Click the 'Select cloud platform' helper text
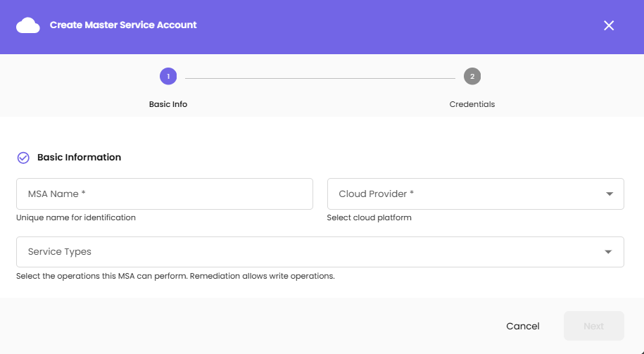The width and height of the screenshot is (644, 354). click(370, 217)
